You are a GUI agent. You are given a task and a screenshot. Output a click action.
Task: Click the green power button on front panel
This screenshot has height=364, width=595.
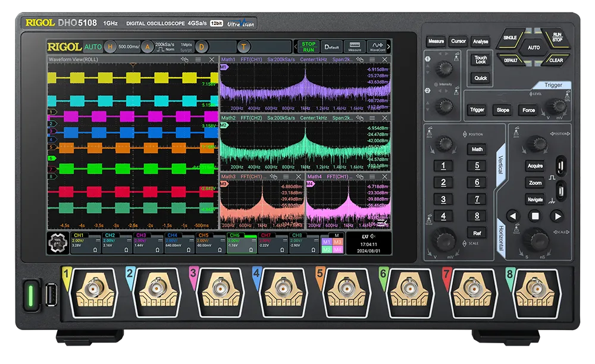32,296
